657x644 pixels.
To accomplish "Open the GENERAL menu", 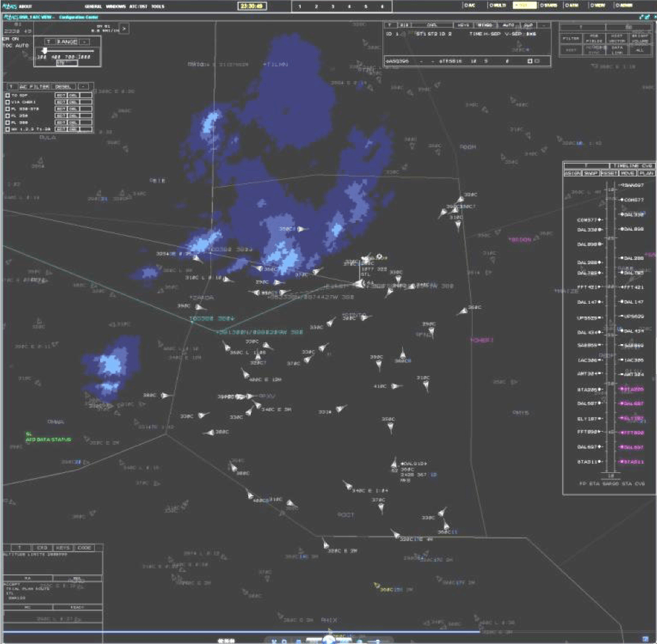I will 93,6.
